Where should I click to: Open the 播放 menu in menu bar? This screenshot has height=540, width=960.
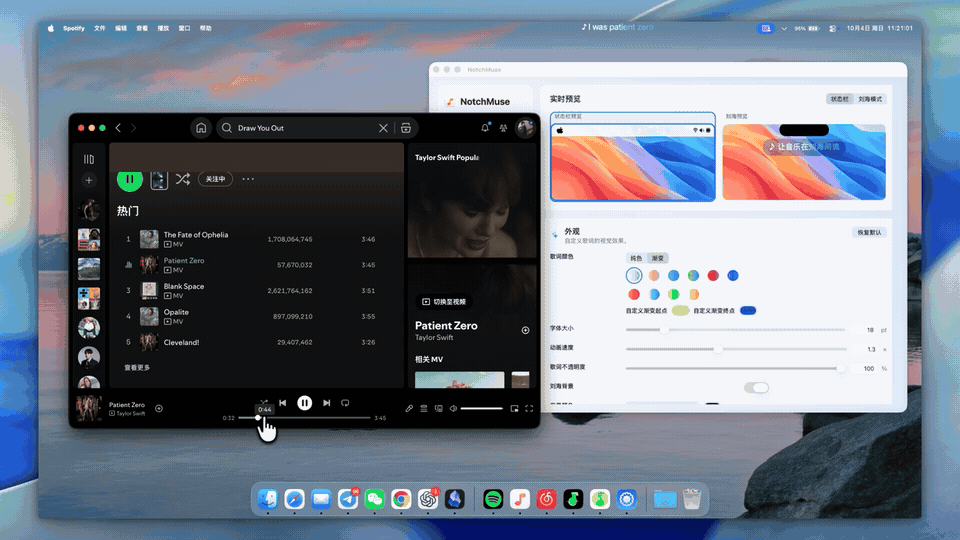[x=163, y=28]
